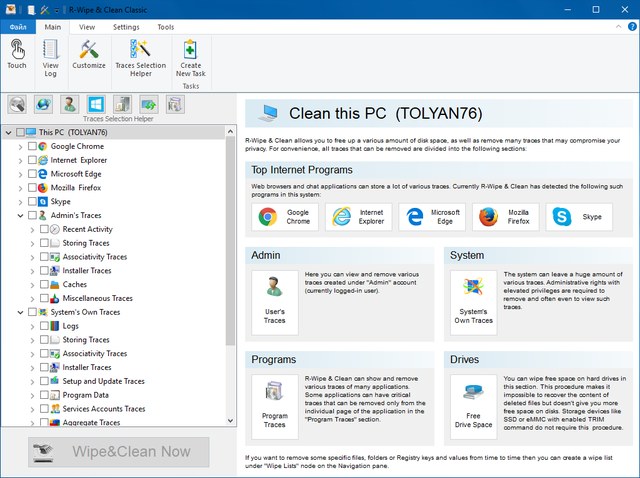Expand the Logs tree node

pyautogui.click(x=31, y=326)
